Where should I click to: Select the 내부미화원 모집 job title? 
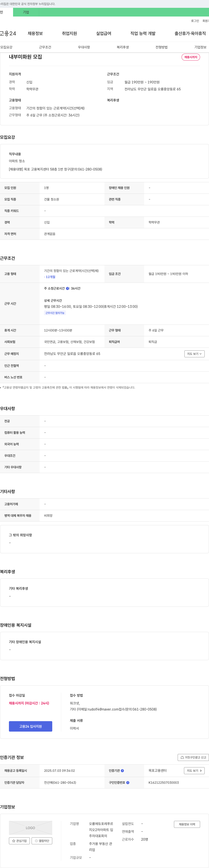(x=25, y=57)
